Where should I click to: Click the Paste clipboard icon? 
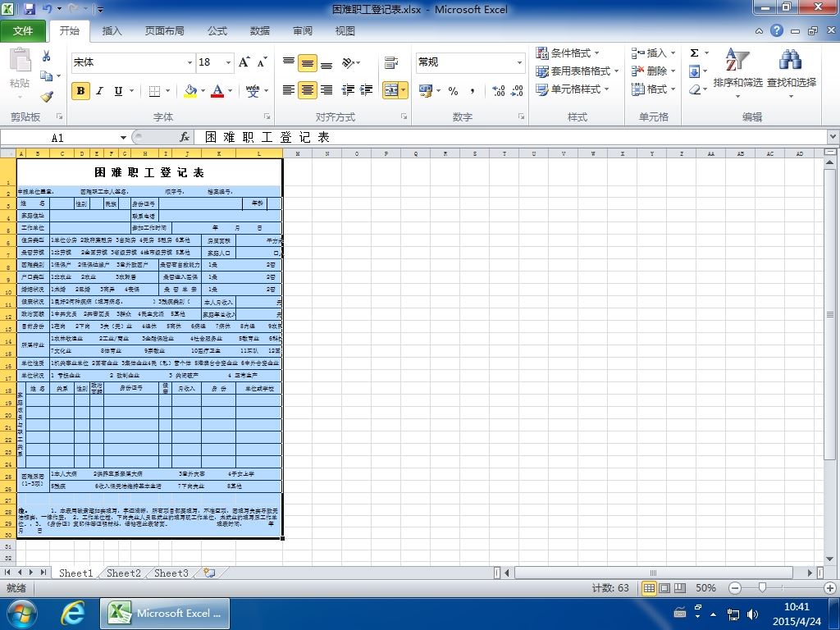[x=20, y=60]
